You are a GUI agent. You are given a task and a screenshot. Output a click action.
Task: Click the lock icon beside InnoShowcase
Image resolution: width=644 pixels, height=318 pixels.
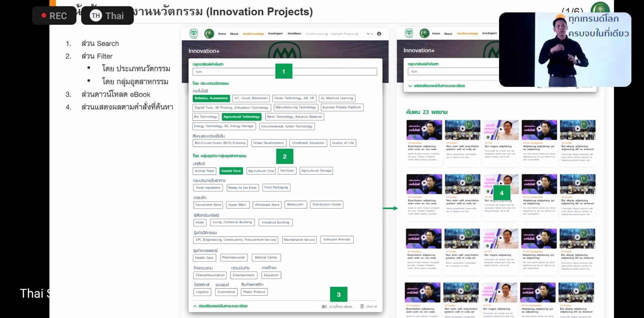click(x=326, y=34)
